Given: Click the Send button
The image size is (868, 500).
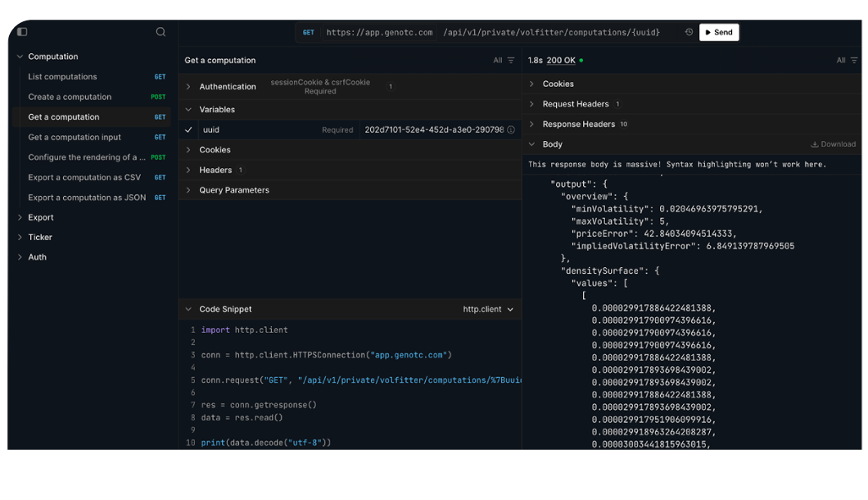Looking at the screenshot, I should point(718,32).
